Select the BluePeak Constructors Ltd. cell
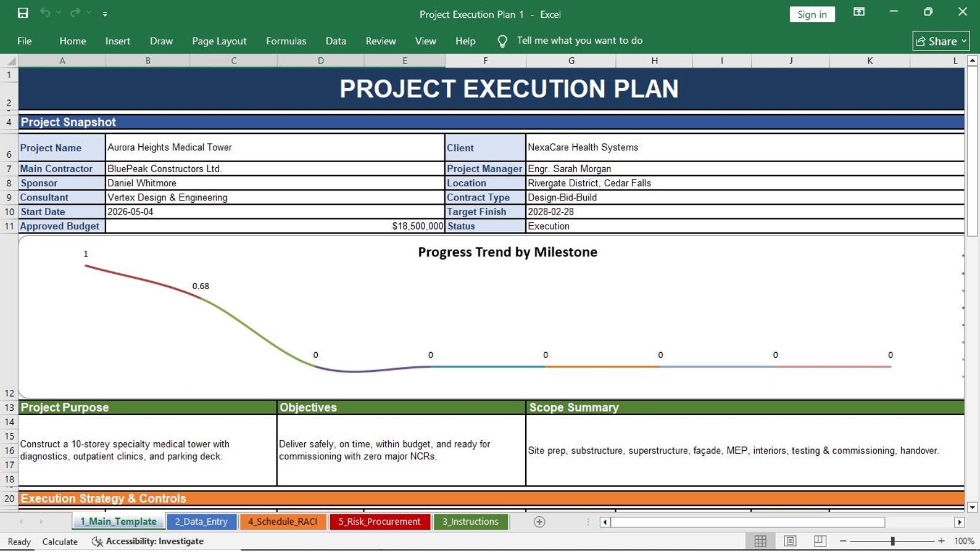This screenshot has width=980, height=552. tap(275, 169)
